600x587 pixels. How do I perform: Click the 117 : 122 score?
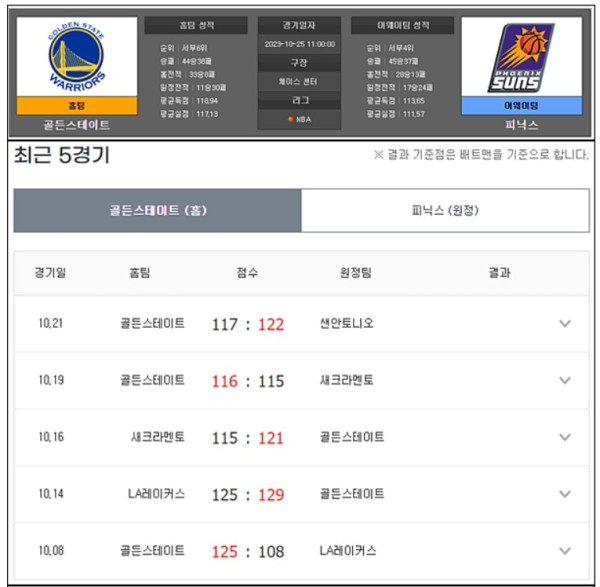248,324
